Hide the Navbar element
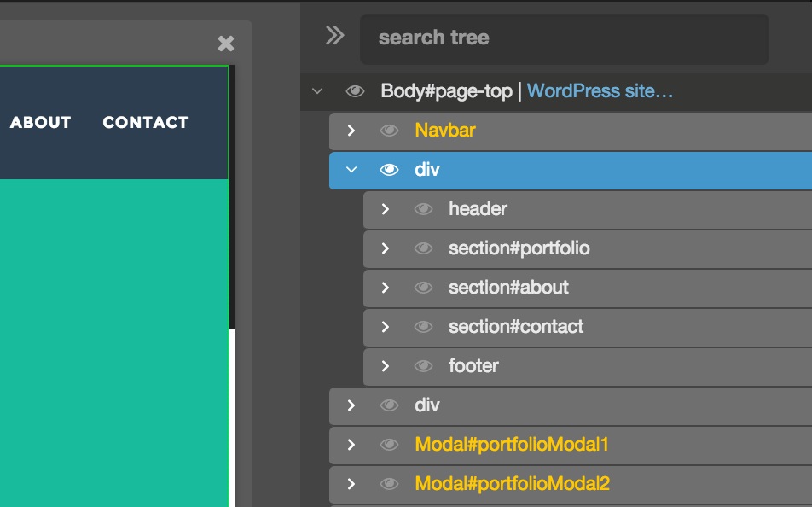The height and width of the screenshot is (507, 812). coord(390,131)
